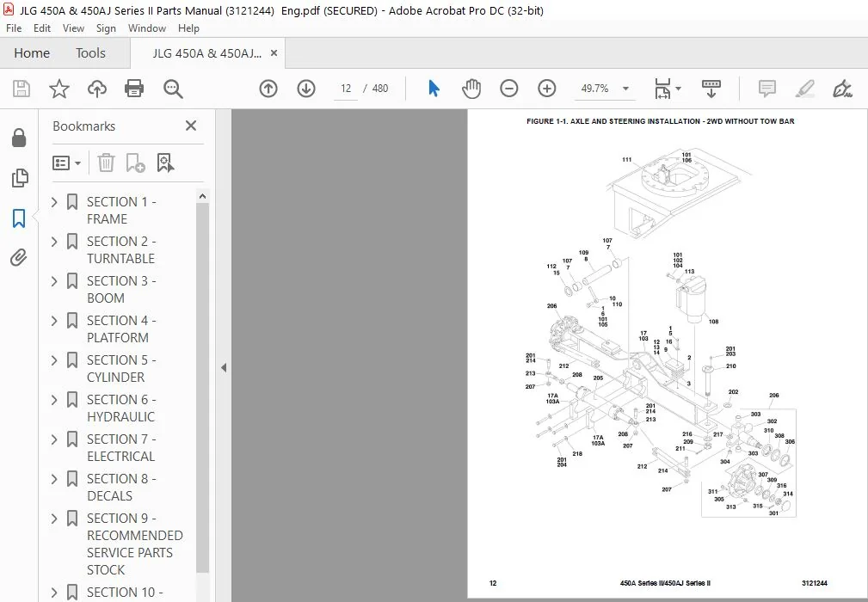This screenshot has width=868, height=602.
Task: Click the find current bookmark icon
Action: [x=165, y=163]
